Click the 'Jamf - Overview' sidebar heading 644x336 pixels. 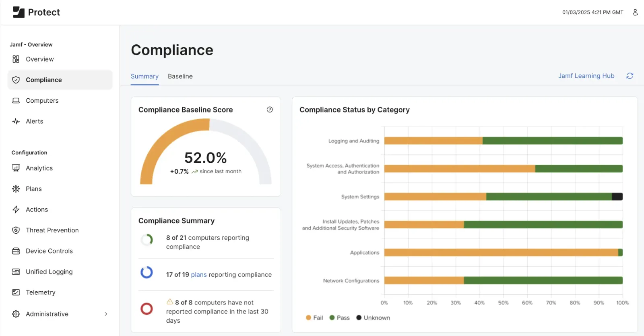click(31, 45)
